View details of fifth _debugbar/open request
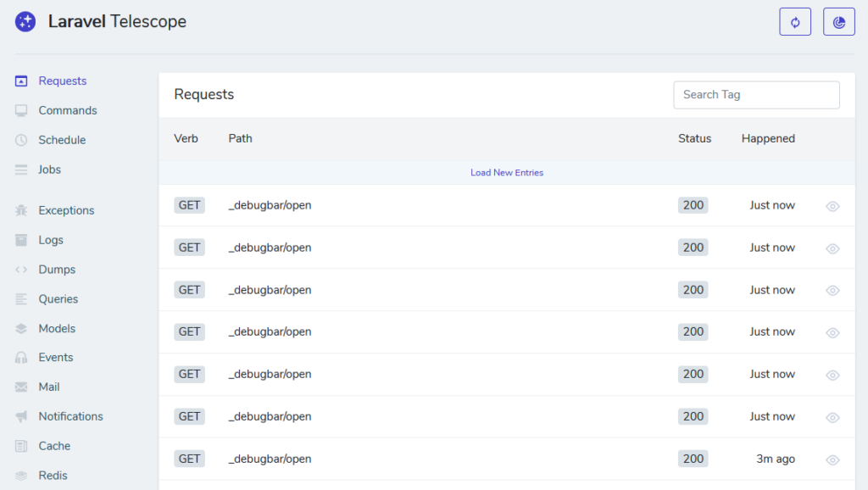868x490 pixels. (x=832, y=376)
